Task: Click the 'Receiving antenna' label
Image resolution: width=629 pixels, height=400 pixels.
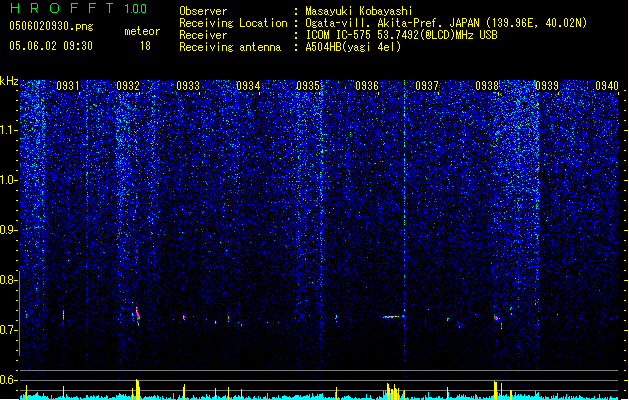Action: [230, 47]
